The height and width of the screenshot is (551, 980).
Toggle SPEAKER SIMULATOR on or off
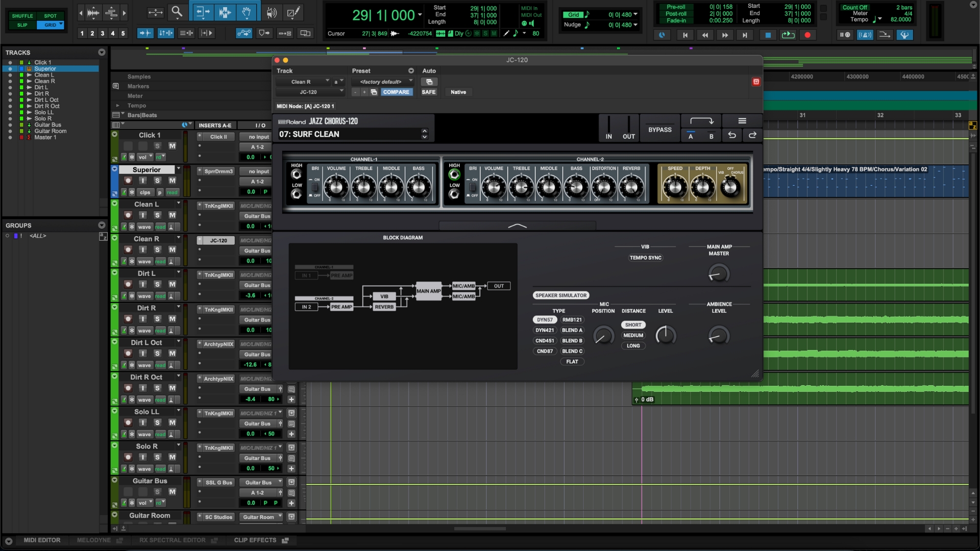pos(561,295)
